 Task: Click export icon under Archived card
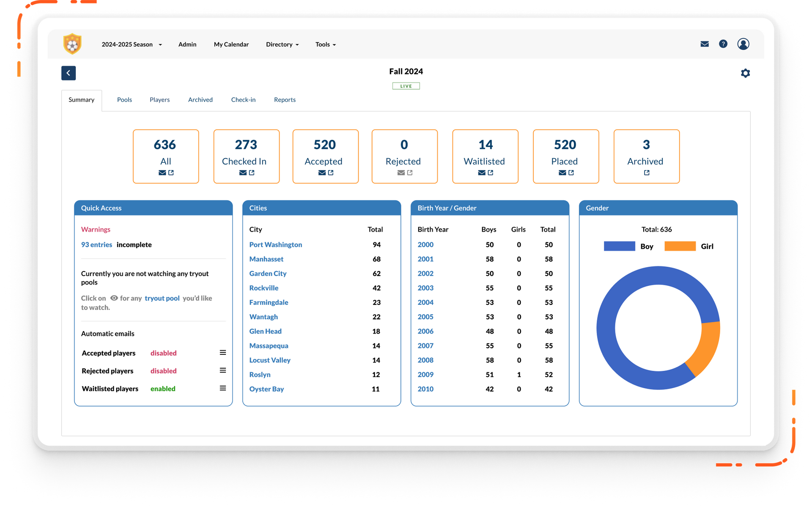point(647,173)
